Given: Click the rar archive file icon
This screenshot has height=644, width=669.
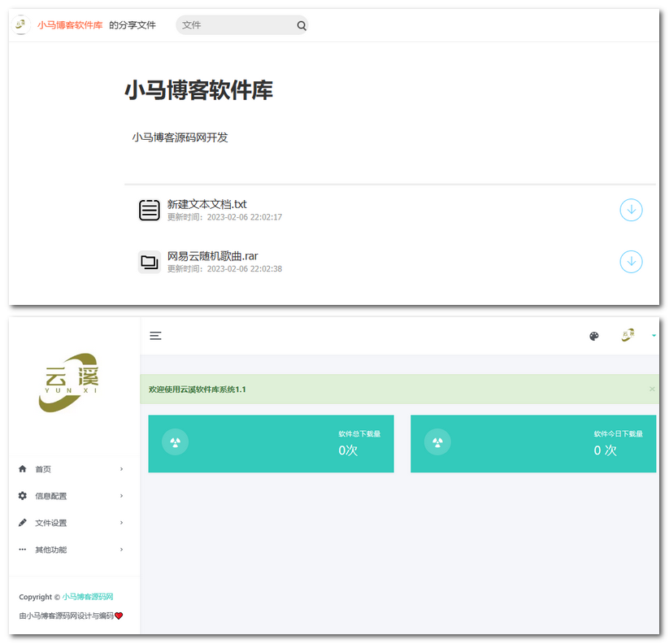Looking at the screenshot, I should pyautogui.click(x=150, y=262).
